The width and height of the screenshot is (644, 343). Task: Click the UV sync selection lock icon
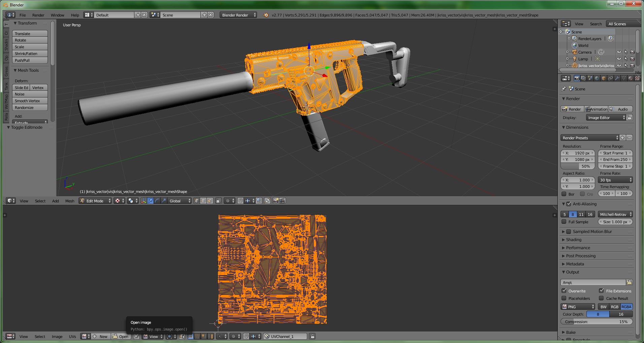click(313, 337)
